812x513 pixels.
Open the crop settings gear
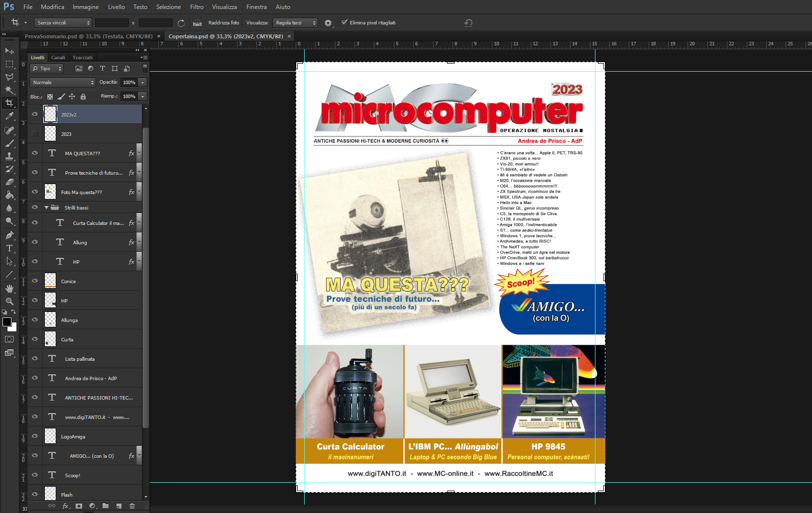(x=328, y=23)
